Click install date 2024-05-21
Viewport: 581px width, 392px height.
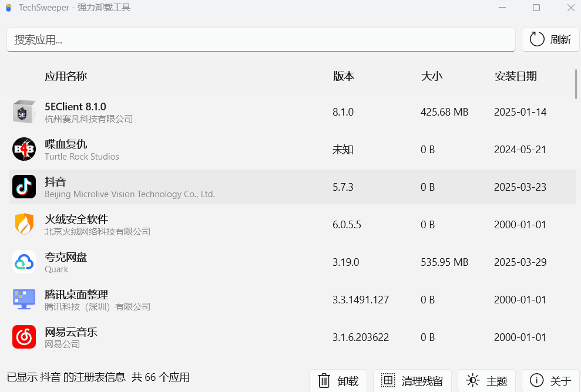[x=520, y=150]
